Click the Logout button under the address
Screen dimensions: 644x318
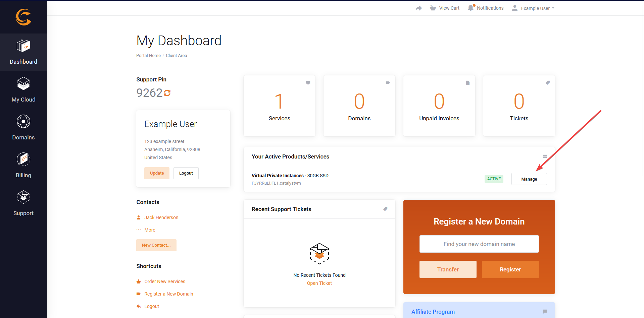[186, 173]
